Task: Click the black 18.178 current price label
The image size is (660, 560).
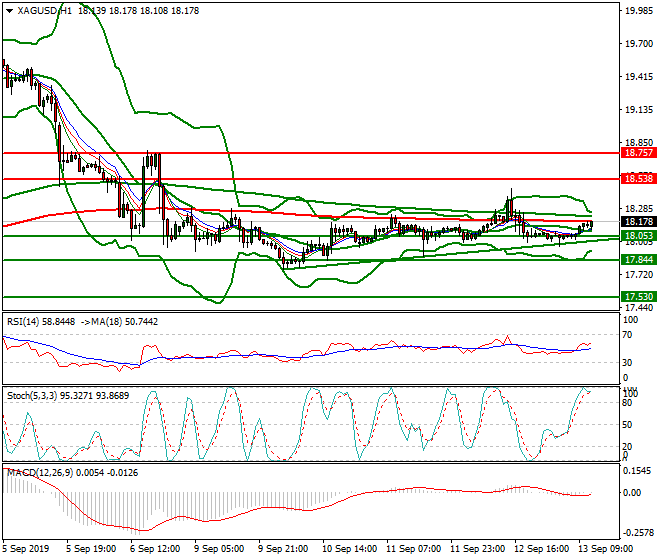Action: point(639,221)
